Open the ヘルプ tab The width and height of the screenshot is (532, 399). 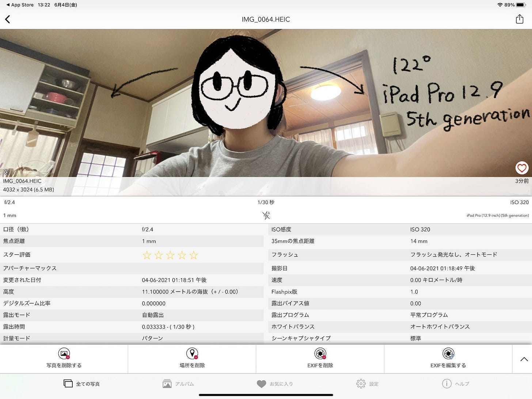[456, 384]
